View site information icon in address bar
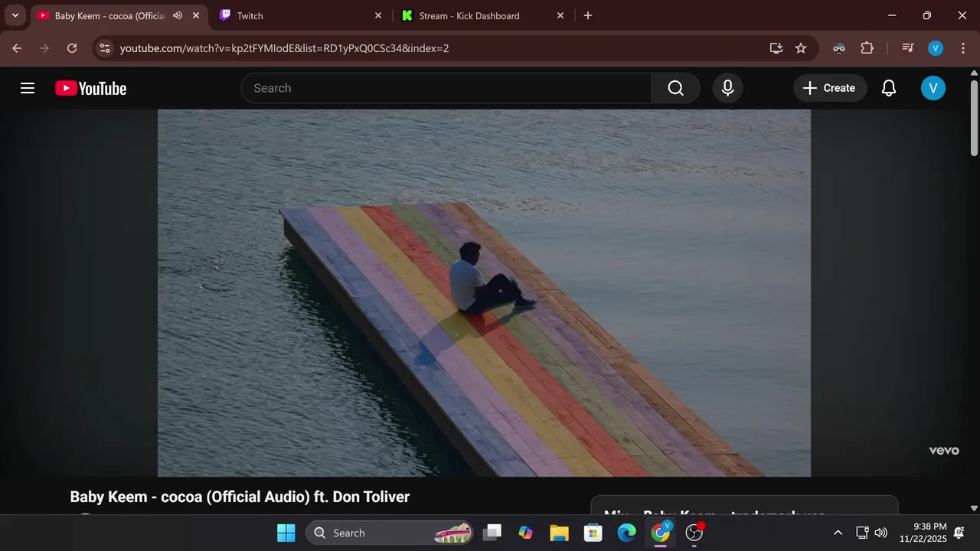This screenshot has height=551, width=980. click(x=106, y=48)
